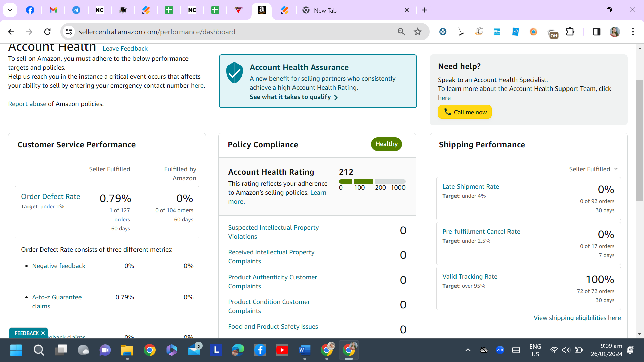This screenshot has height=362, width=644.
Task: Open Product Authenticity Customer Complaints
Action: (x=273, y=282)
